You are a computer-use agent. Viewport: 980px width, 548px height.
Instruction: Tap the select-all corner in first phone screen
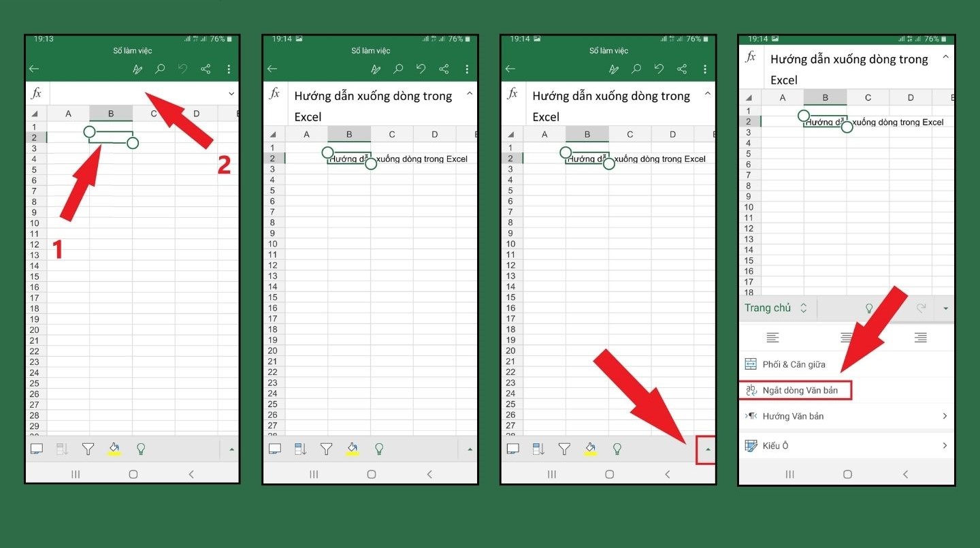point(35,114)
